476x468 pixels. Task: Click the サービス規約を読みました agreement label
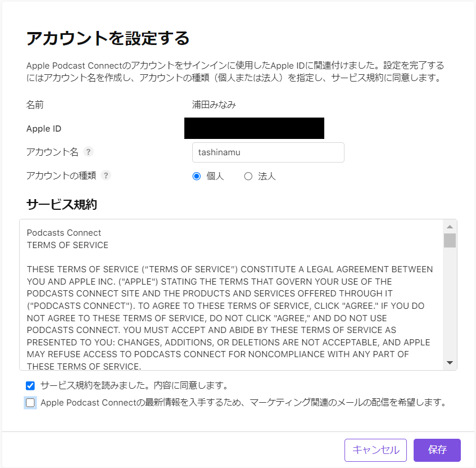(x=134, y=385)
